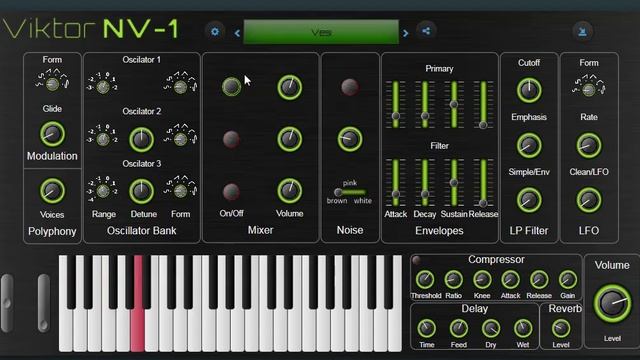Click the Delay Feed knob
Image resolution: width=640 pixels, height=360 pixels.
coord(459,328)
